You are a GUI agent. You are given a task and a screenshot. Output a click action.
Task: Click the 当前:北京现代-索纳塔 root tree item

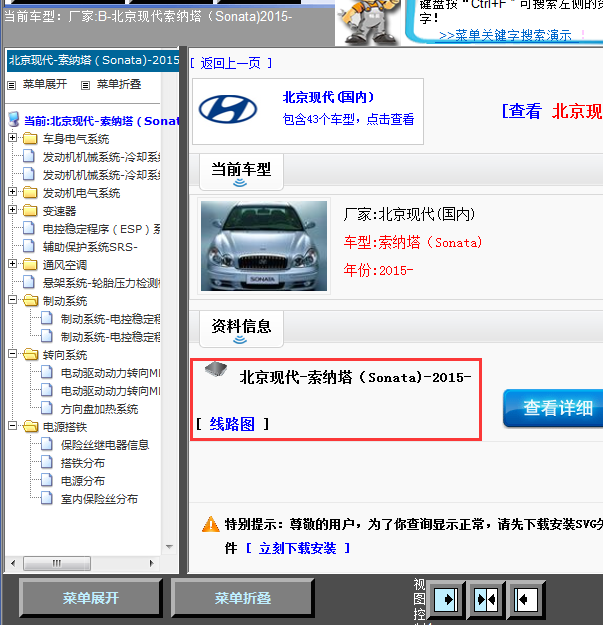(x=101, y=120)
